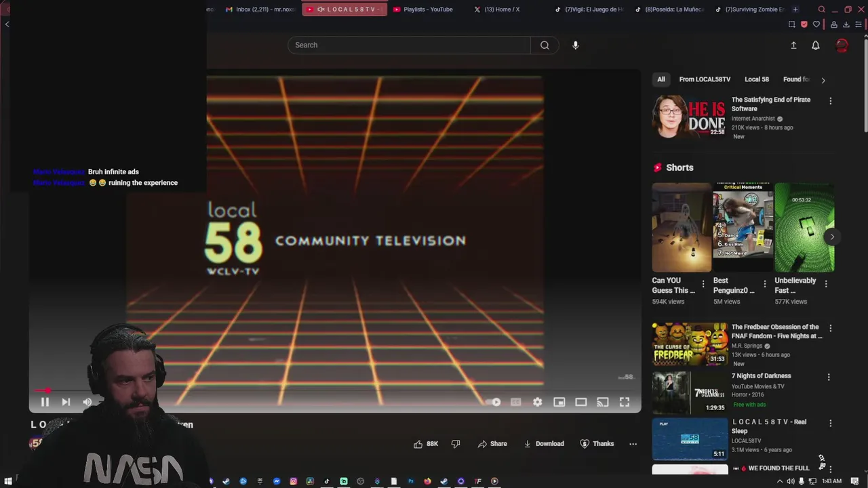Mute the video player volume

click(87, 402)
